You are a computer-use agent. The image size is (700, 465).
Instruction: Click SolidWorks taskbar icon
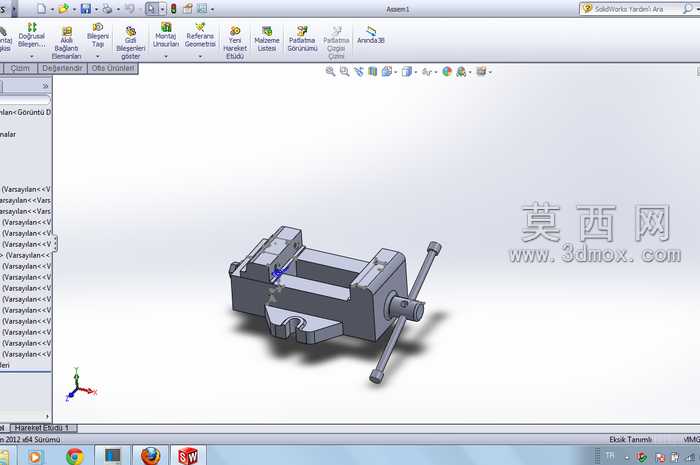tap(188, 456)
